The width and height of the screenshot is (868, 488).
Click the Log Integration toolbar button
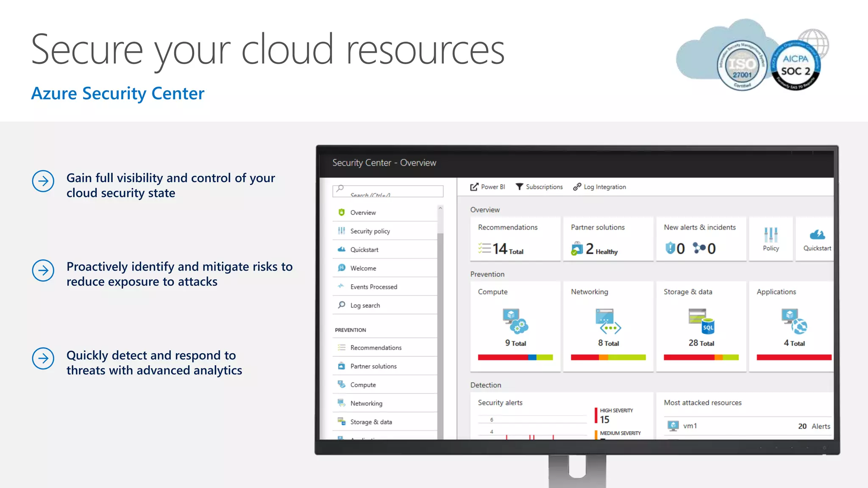(x=599, y=187)
